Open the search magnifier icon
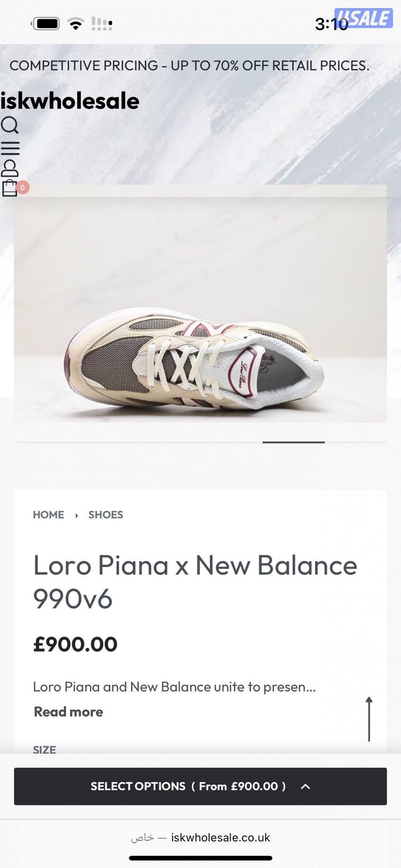Image resolution: width=401 pixels, height=868 pixels. point(10,125)
